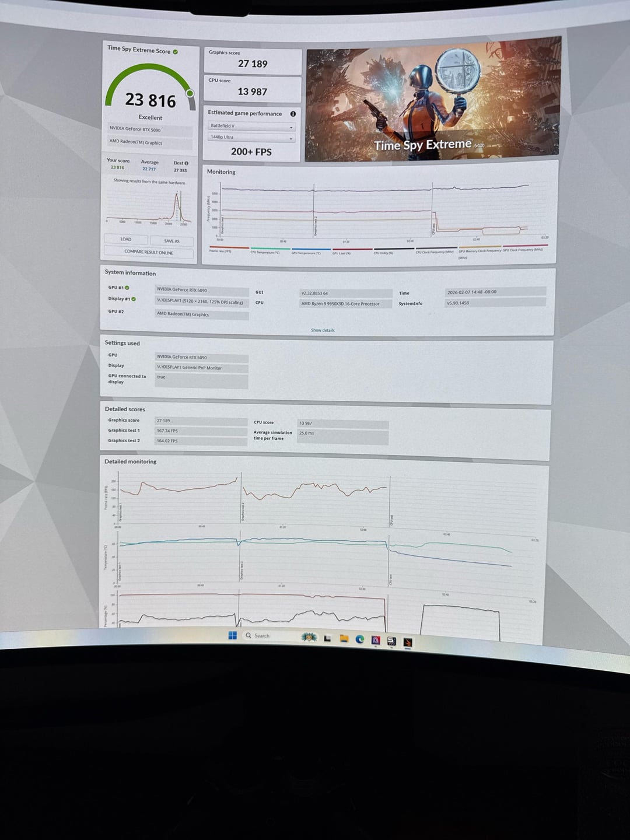Click the SAVE AS button
The height and width of the screenshot is (840, 630).
[171, 241]
